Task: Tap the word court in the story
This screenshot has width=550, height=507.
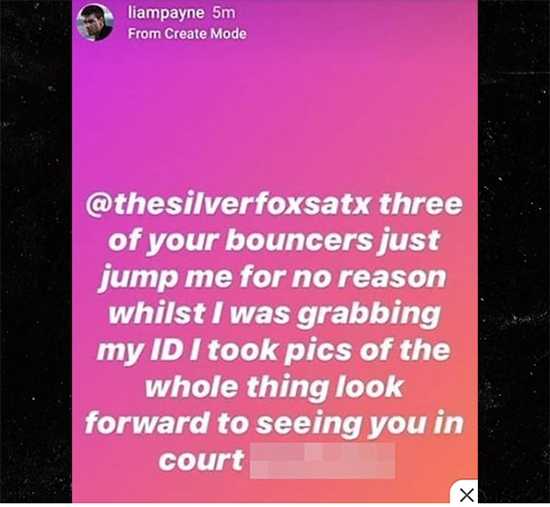Action: (x=201, y=460)
